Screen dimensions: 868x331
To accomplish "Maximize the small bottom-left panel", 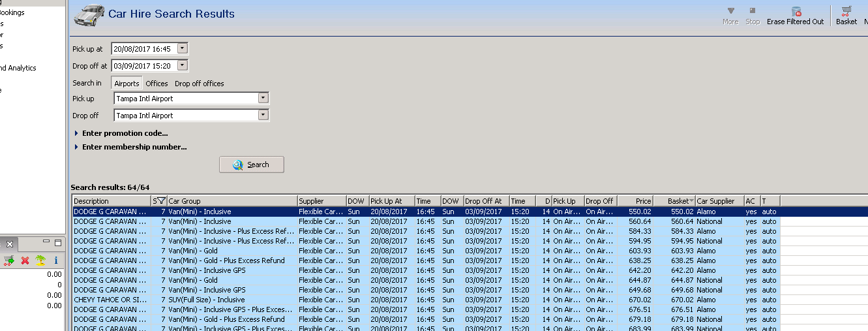I will pyautogui.click(x=57, y=243).
